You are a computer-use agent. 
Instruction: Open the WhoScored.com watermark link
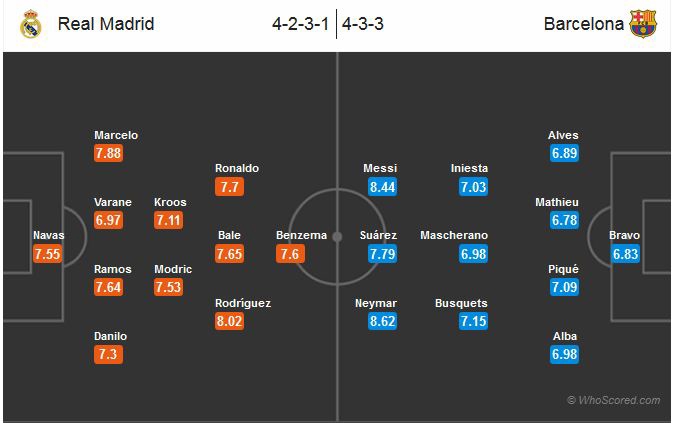tap(613, 400)
